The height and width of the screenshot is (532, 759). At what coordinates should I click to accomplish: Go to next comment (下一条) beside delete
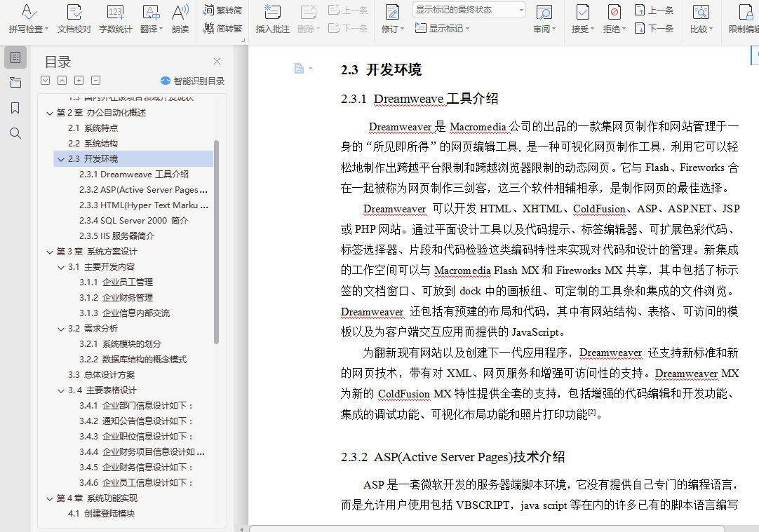click(x=347, y=29)
